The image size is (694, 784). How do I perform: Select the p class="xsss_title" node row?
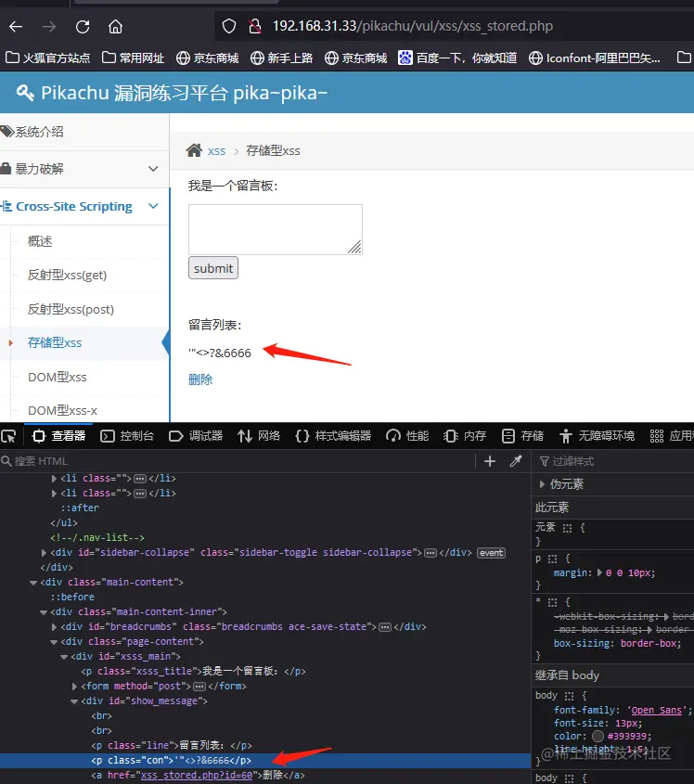click(265, 672)
